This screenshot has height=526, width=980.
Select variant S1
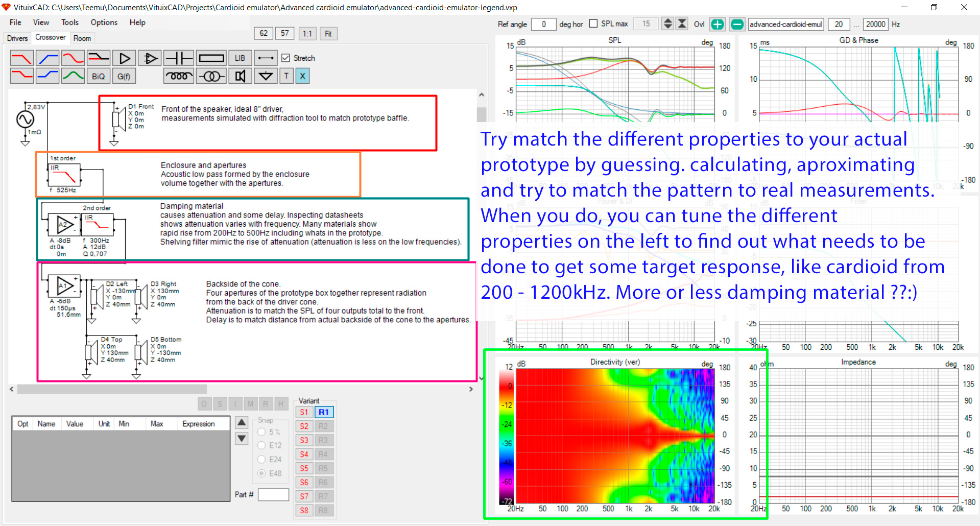(304, 412)
